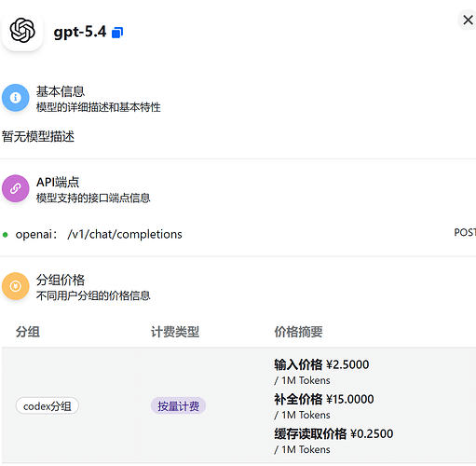Click the green endpoint status dot
Viewport: 476px width, 466px height.
click(x=5, y=235)
